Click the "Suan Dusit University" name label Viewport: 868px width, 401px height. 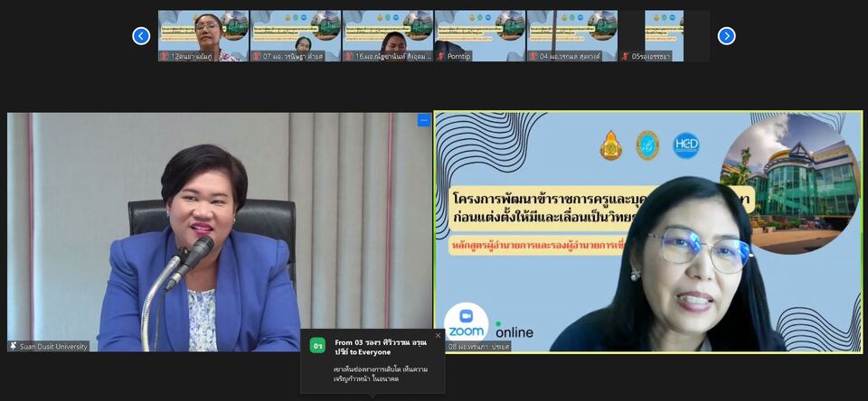[53, 347]
